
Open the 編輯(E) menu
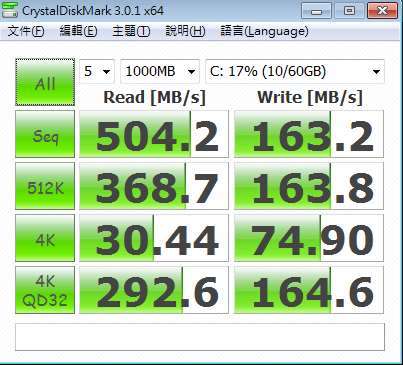[x=78, y=31]
